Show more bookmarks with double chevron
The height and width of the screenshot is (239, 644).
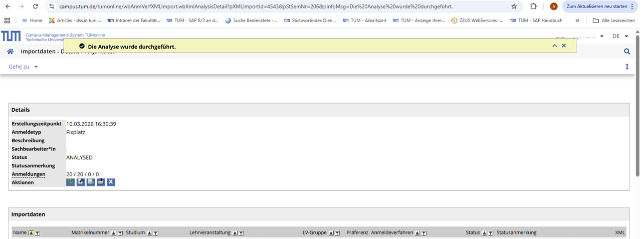click(577, 21)
